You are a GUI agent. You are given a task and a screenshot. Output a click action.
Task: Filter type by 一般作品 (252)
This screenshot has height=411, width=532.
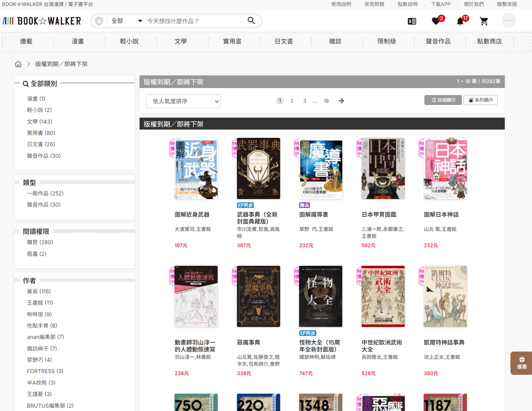coord(45,193)
